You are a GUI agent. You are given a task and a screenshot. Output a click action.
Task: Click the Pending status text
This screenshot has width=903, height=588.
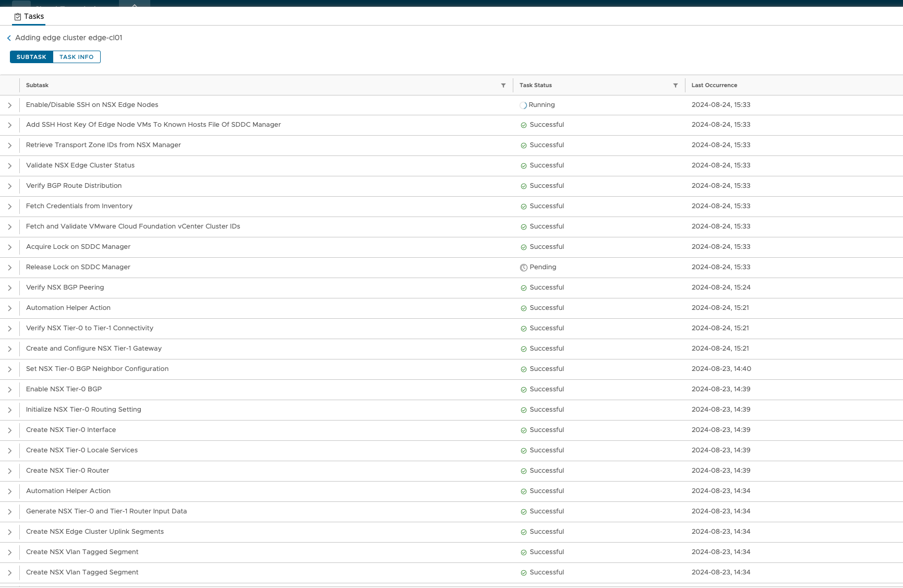pyautogui.click(x=543, y=267)
